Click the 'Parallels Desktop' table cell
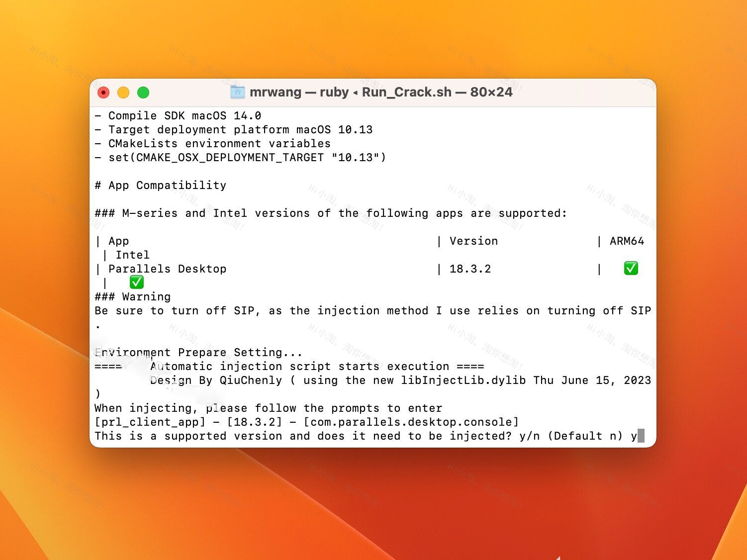 [168, 269]
